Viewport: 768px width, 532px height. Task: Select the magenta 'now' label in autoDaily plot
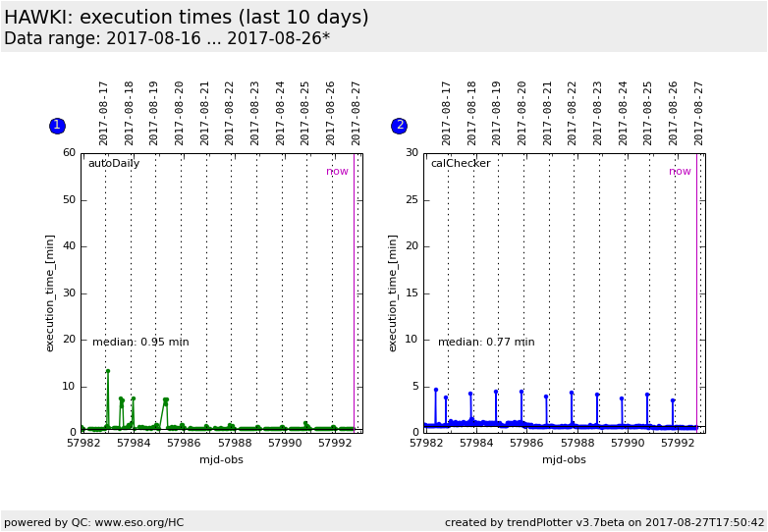pos(337,172)
